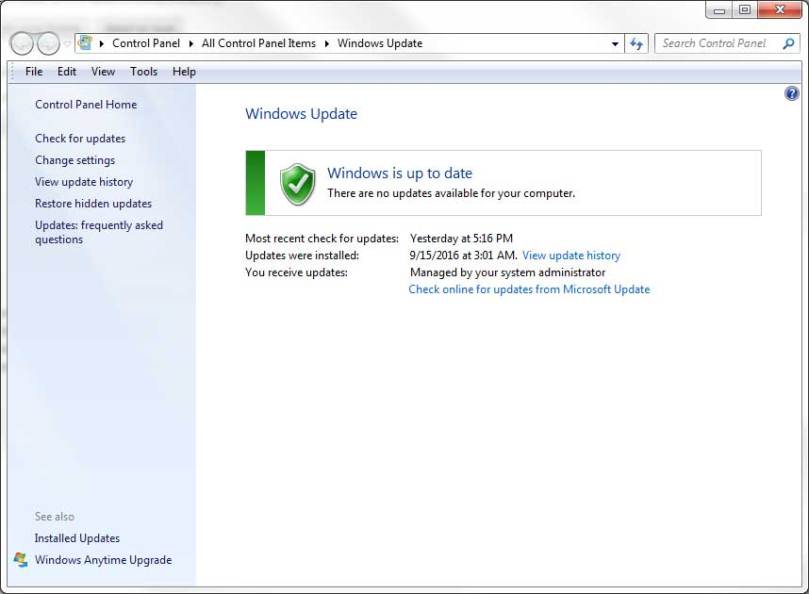Screen dimensions: 809x594
Task: Expand the arrow after Control Panel breadcrumb
Action: click(190, 44)
